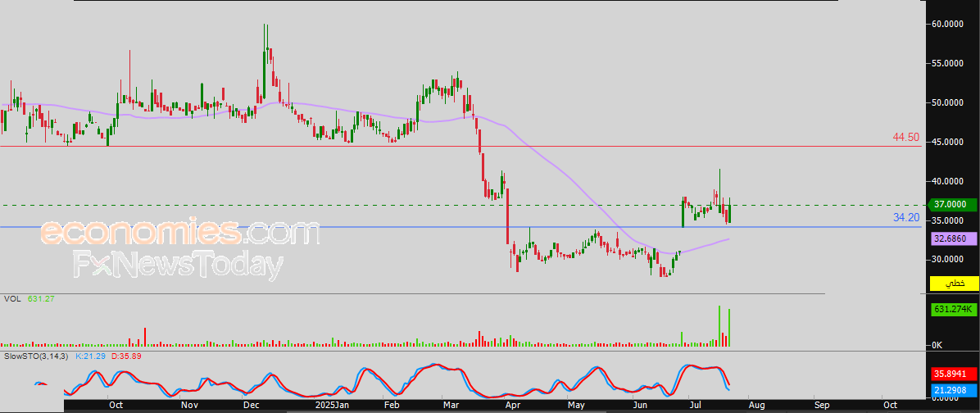Click the tallest green volume bar in July
The image size is (980, 413).
(719, 326)
